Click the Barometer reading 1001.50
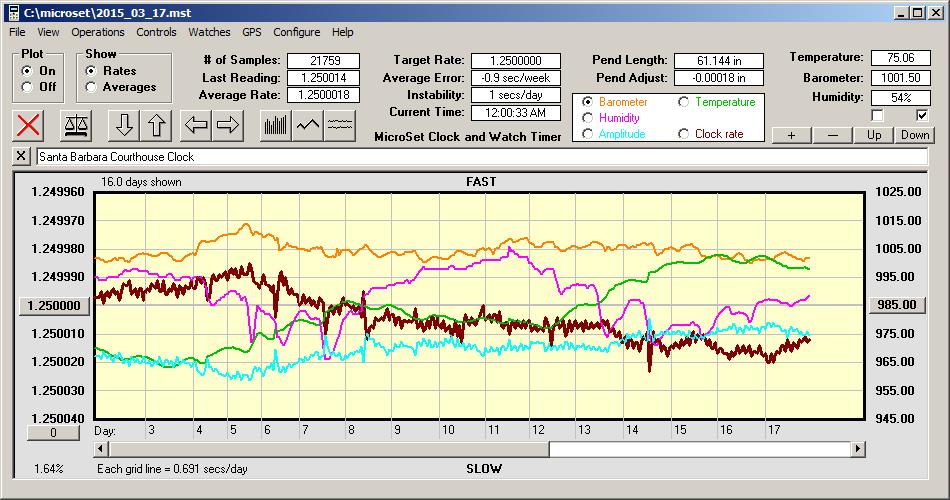 [x=900, y=78]
